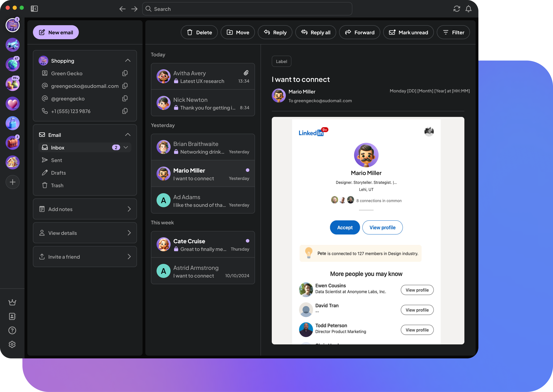
Task: Open the settings gear in sidebar
Action: [x=12, y=344]
